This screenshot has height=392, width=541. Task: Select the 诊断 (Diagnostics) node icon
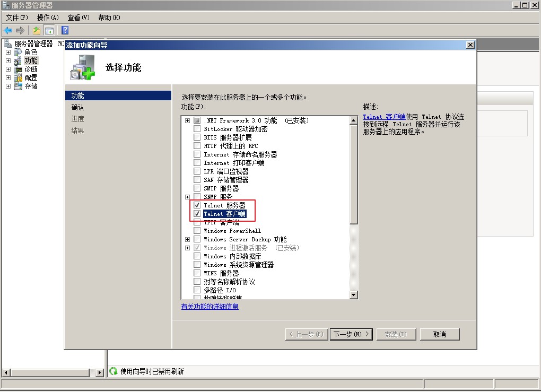(x=18, y=69)
